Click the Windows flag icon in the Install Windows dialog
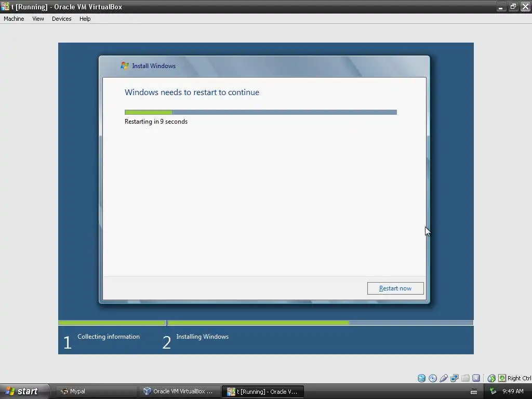Screen dimensions: 532x399 (125, 65)
